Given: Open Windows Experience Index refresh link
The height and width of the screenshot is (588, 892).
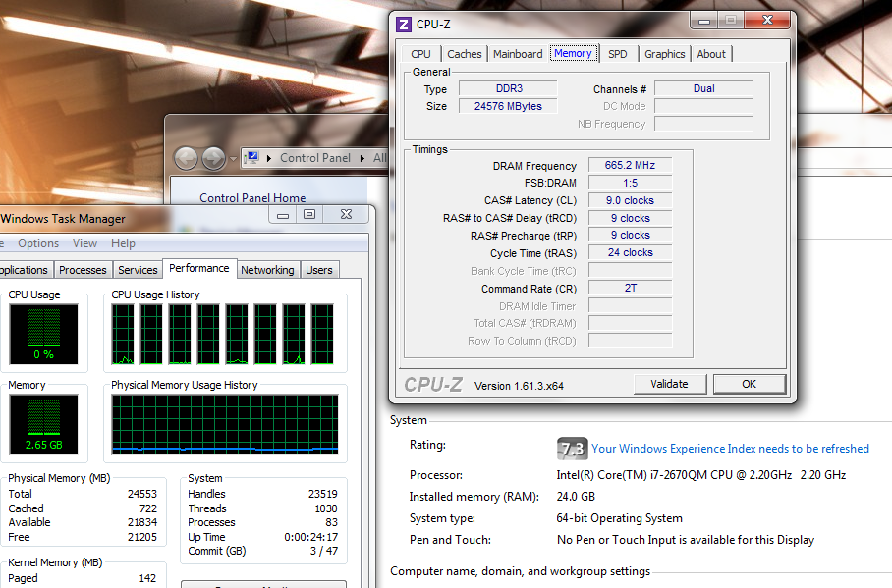Looking at the screenshot, I should [x=730, y=449].
